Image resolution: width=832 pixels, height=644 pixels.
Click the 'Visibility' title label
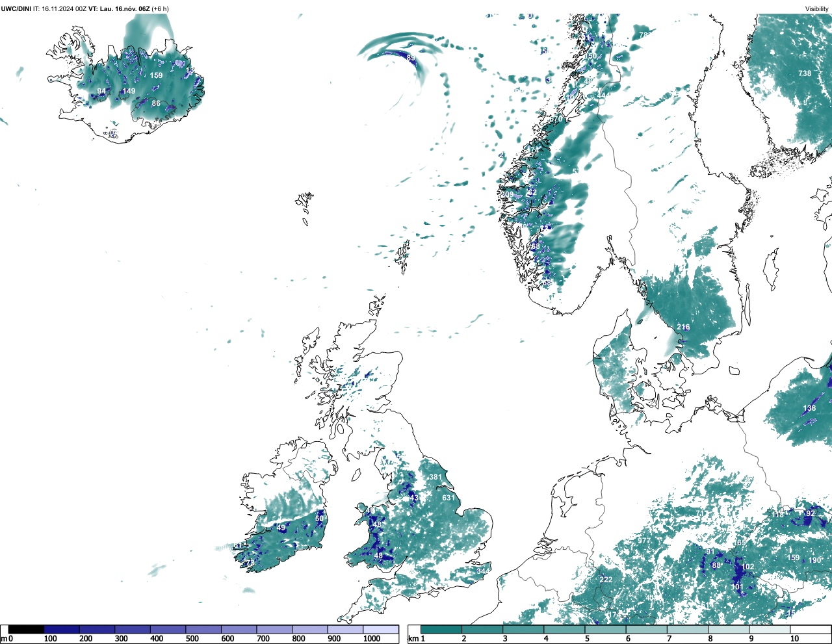point(816,9)
